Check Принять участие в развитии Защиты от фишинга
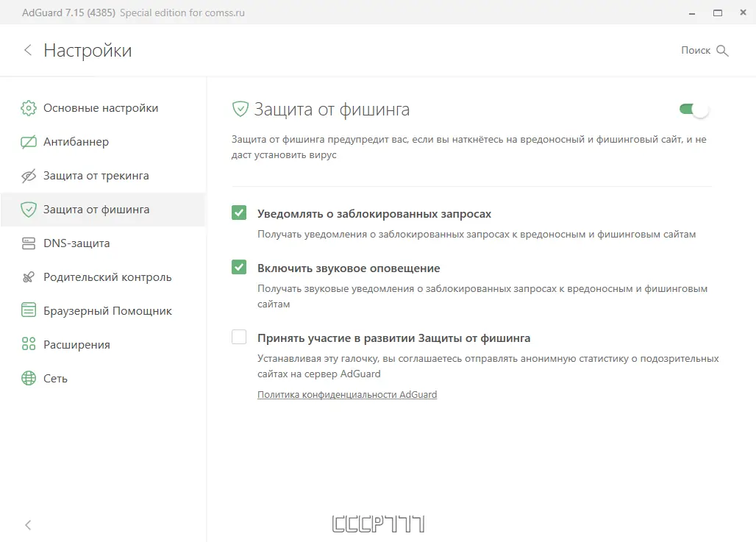 [x=239, y=337]
